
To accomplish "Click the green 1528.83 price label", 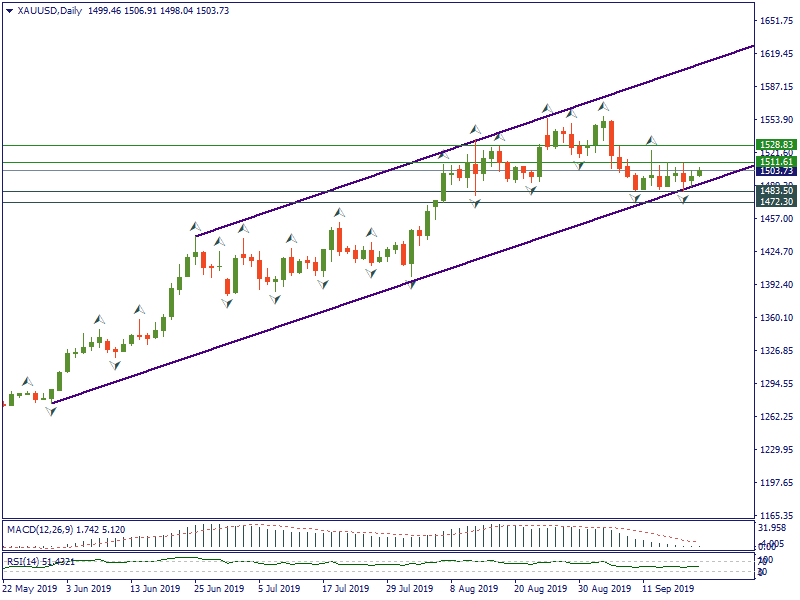I will pos(776,145).
